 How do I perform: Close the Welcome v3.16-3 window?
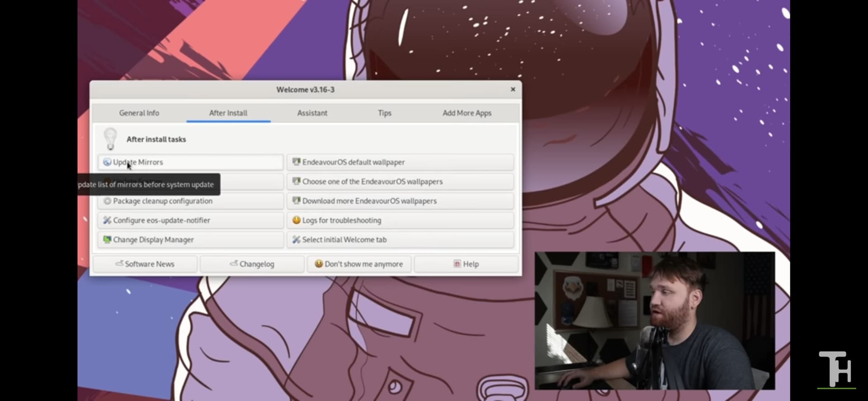click(x=513, y=89)
